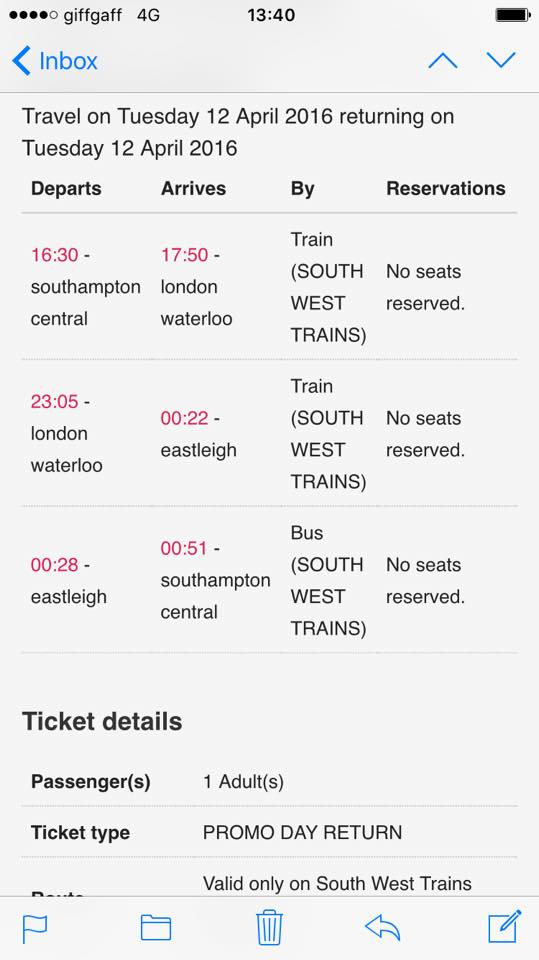This screenshot has width=539, height=960.
Task: Move message to a folder
Action: 156,928
